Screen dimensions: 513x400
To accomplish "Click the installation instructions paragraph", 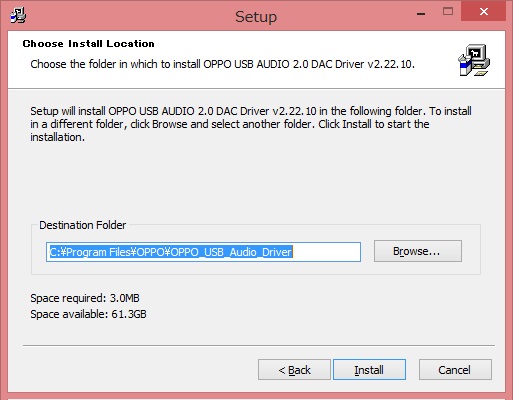I will click(x=251, y=124).
